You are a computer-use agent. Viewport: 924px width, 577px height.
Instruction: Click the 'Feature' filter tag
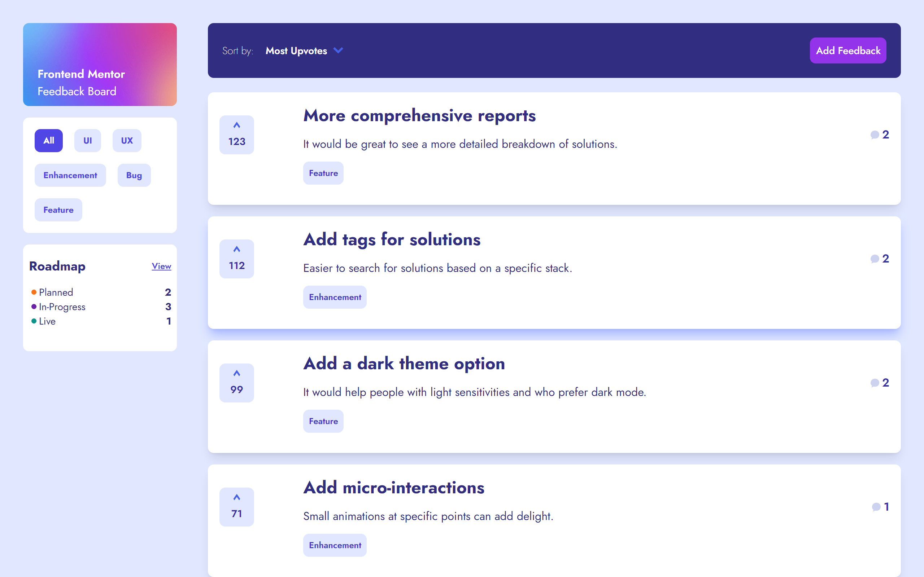point(58,210)
